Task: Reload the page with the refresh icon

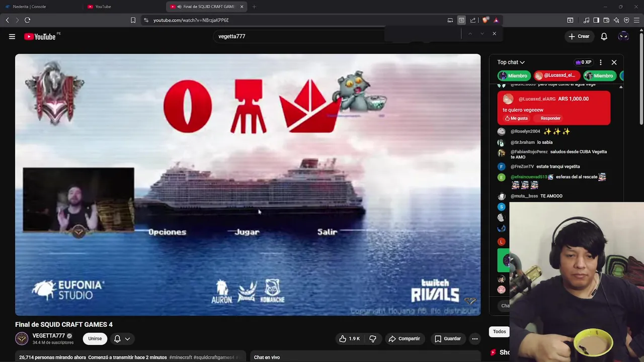Action: point(27,20)
